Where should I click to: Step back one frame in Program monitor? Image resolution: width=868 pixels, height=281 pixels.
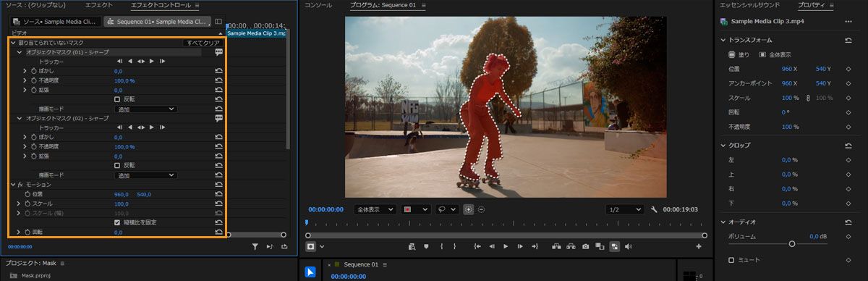[492, 246]
